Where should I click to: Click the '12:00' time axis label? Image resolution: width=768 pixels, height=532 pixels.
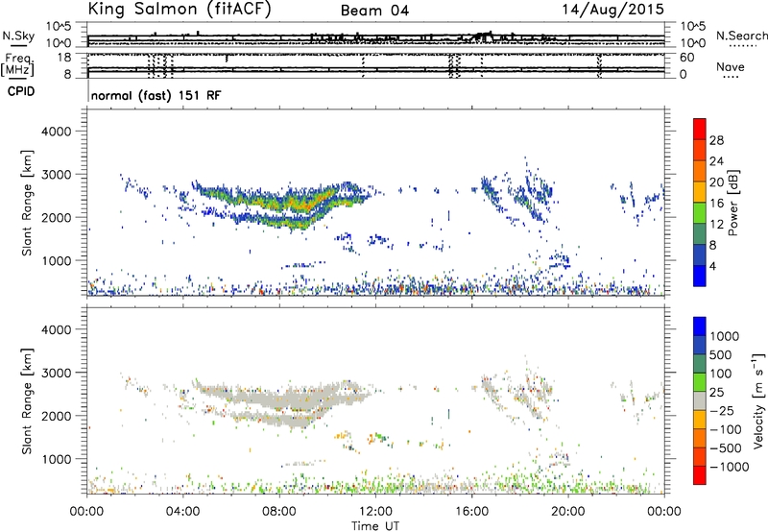(x=375, y=512)
